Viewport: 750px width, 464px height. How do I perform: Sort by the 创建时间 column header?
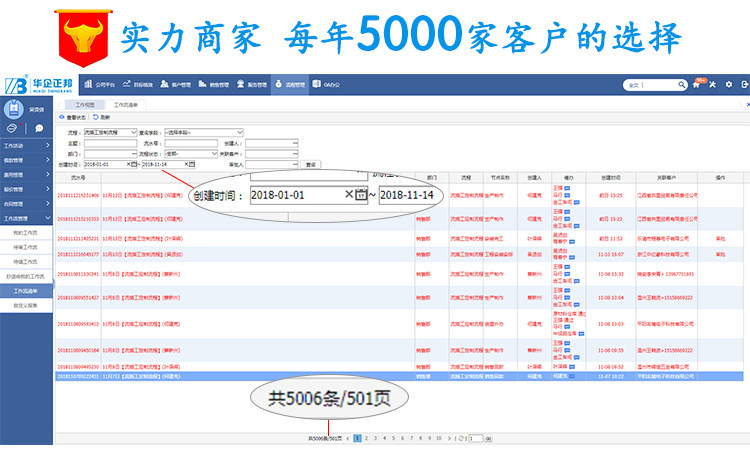pyautogui.click(x=611, y=177)
